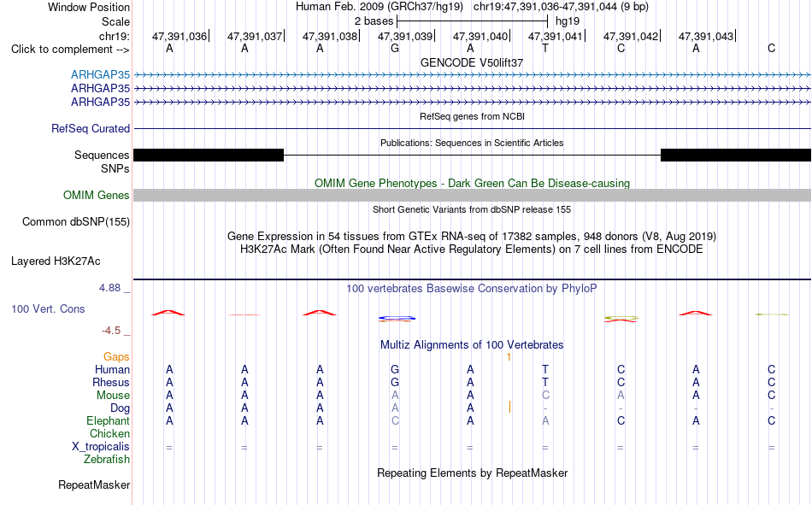
Task: Click the Scale label on the left
Action: point(115,21)
